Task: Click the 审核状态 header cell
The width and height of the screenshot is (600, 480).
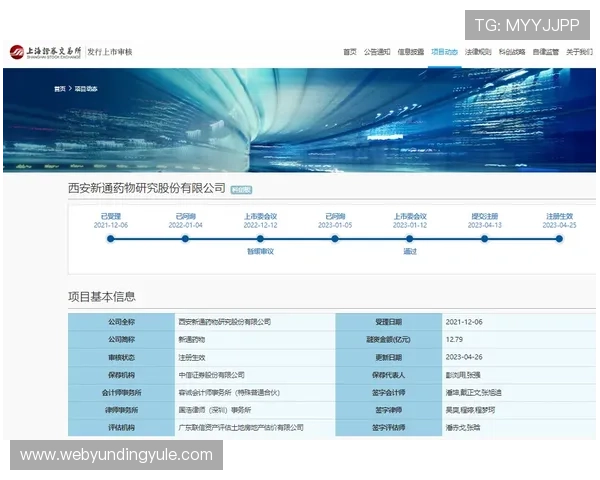Action: click(x=121, y=358)
